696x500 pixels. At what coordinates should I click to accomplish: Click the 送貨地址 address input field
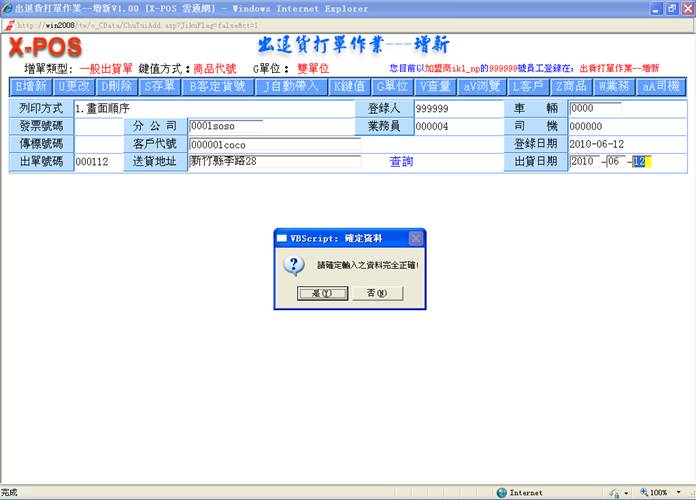click(x=274, y=161)
